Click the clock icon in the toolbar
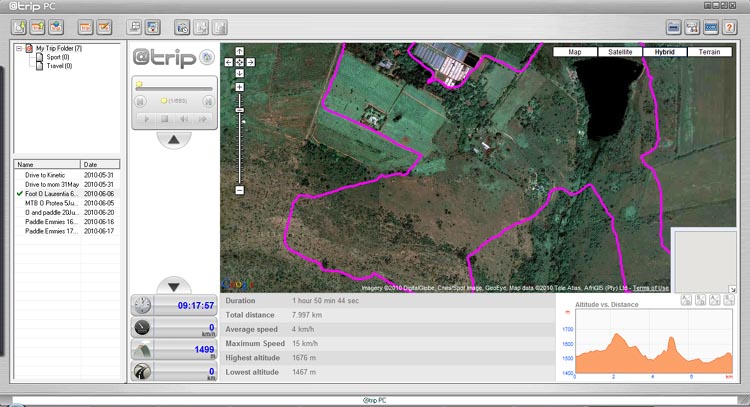The height and width of the screenshot is (407, 750). click(x=181, y=26)
